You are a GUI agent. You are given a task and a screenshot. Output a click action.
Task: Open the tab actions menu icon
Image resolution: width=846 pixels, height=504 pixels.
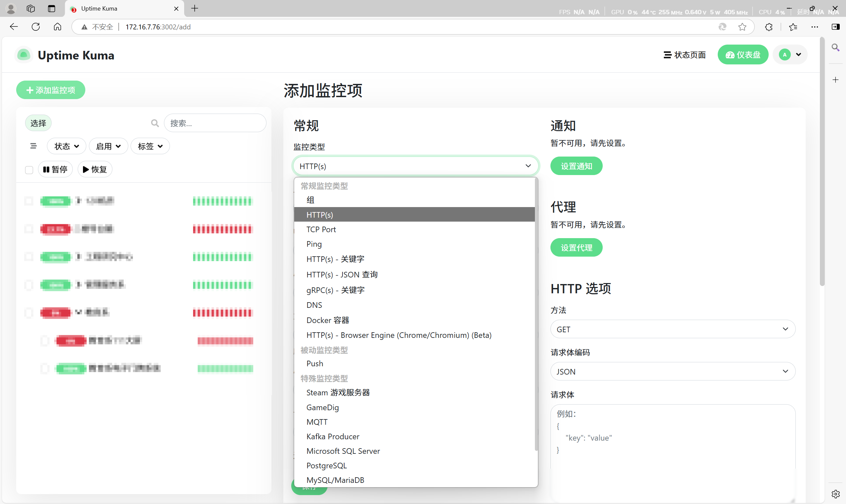point(51,9)
